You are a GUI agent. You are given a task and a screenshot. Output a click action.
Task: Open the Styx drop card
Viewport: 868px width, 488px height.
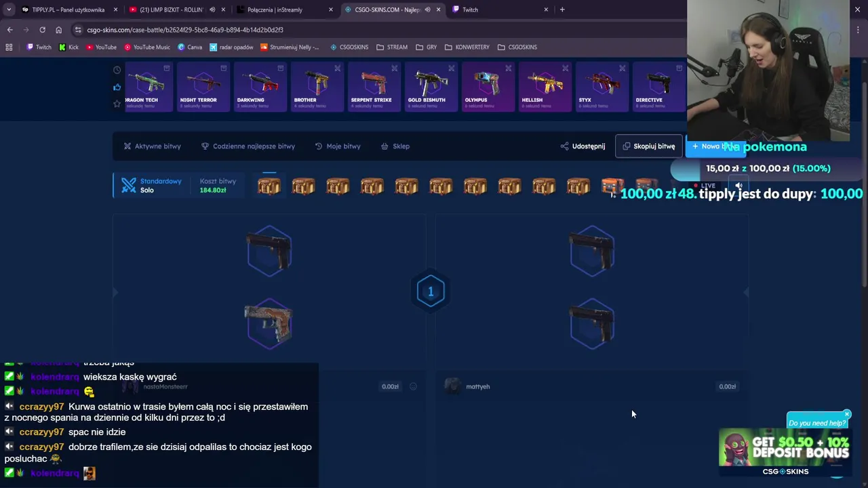tap(601, 87)
